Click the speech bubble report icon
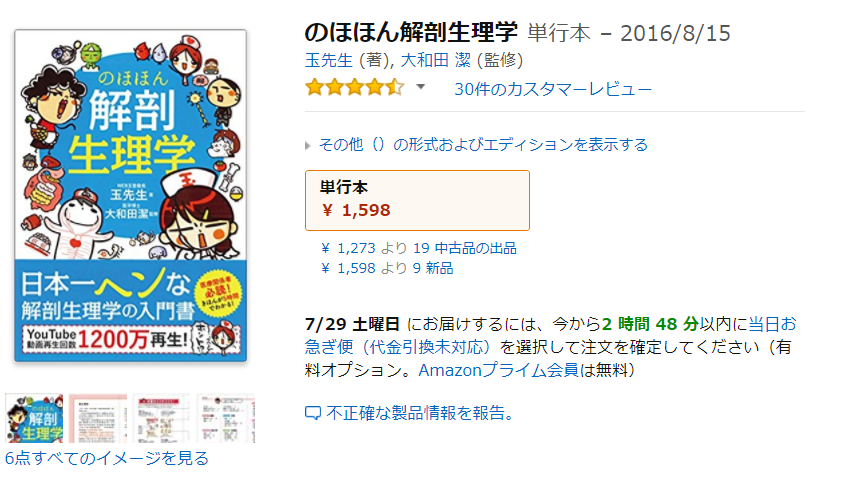This screenshot has width=851, height=479. (312, 413)
